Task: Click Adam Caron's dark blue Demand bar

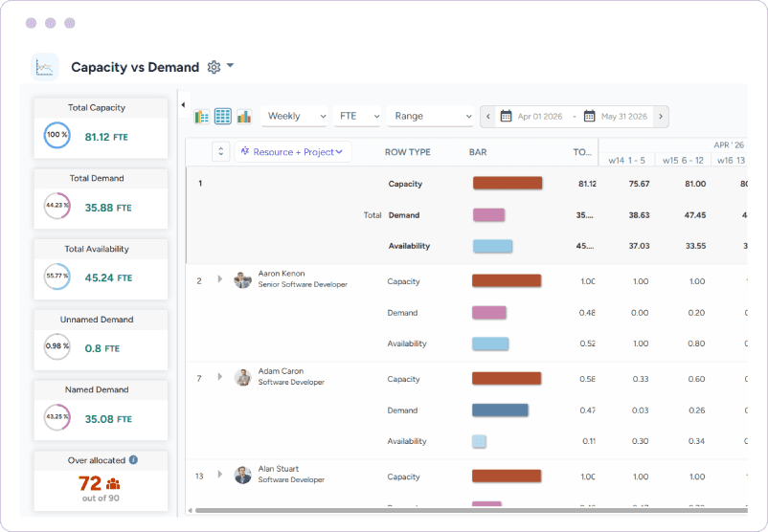Action: (500, 410)
